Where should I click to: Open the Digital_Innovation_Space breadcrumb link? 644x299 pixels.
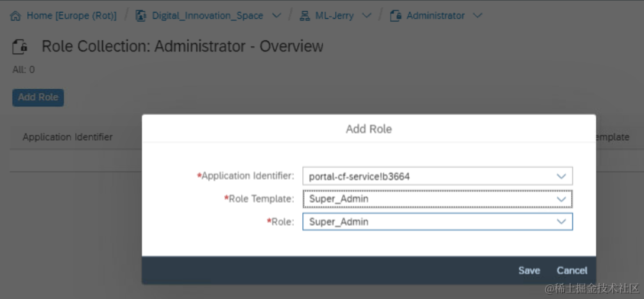click(x=208, y=16)
